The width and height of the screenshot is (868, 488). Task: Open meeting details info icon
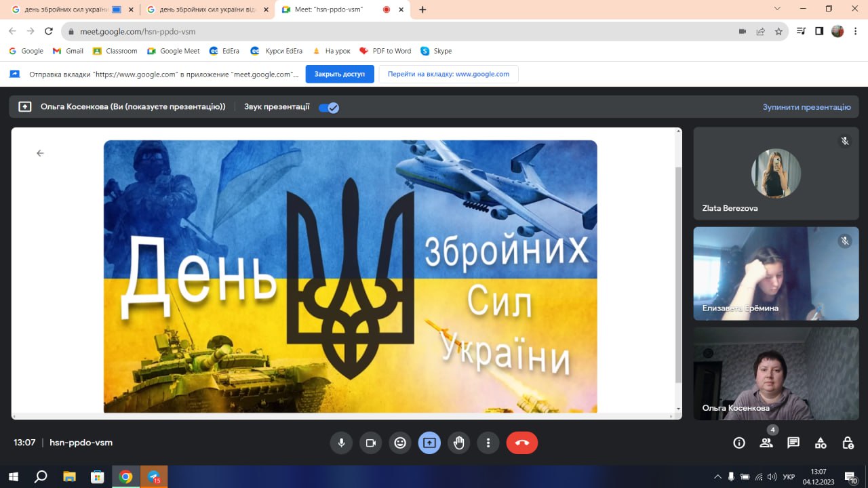(x=739, y=443)
